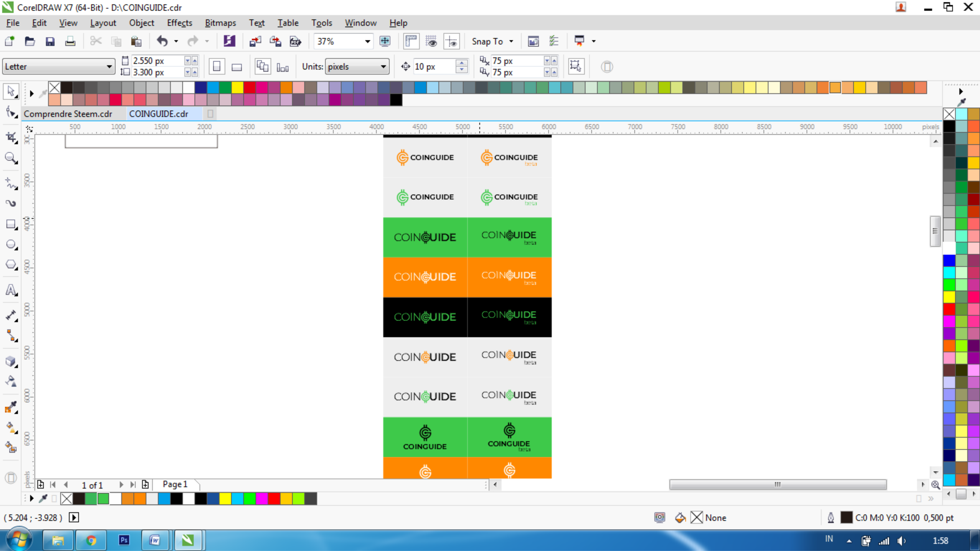
Task: Open the Units pixels dropdown
Action: point(383,67)
